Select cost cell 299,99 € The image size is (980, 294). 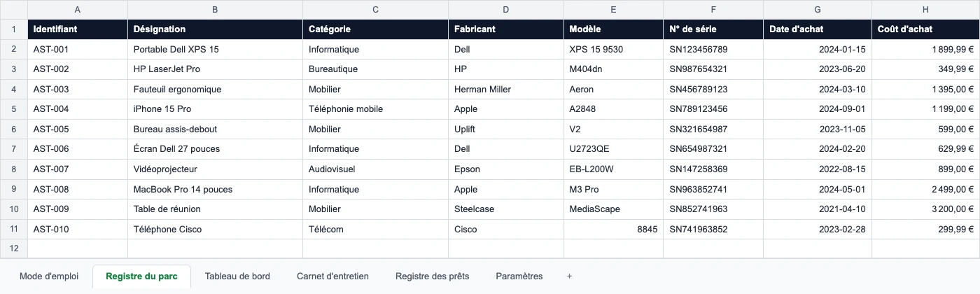pyautogui.click(x=926, y=229)
